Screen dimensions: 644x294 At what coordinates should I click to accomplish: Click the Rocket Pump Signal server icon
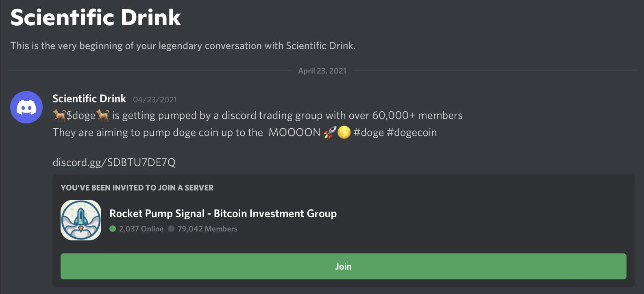tap(81, 220)
